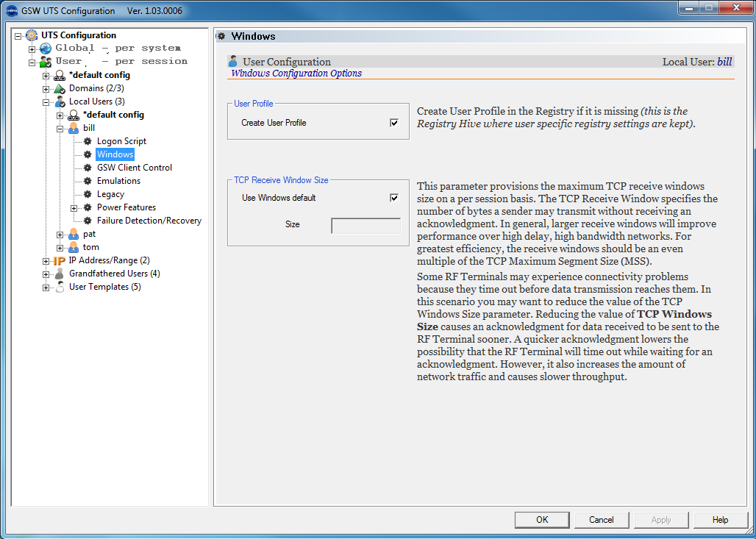Click the gear icon next to Emulations

[x=88, y=181]
